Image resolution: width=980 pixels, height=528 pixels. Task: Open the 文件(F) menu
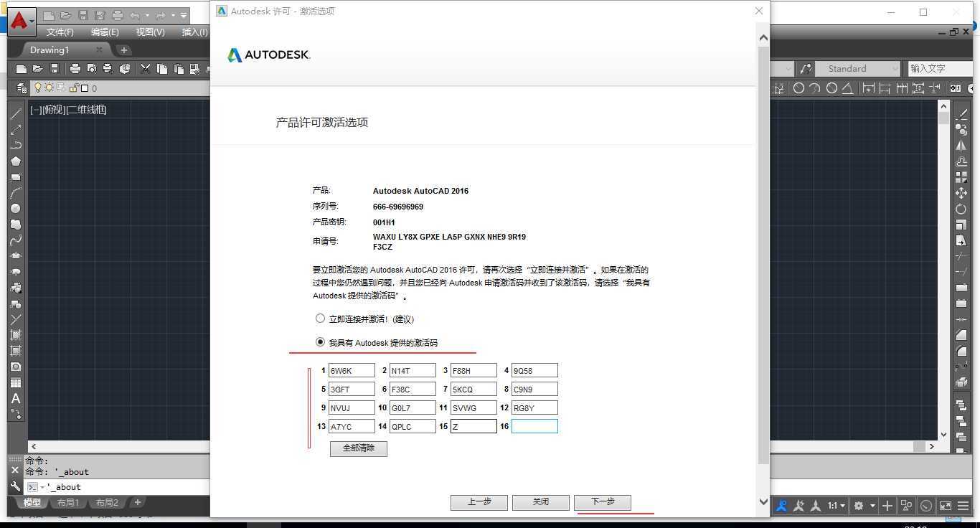(60, 32)
